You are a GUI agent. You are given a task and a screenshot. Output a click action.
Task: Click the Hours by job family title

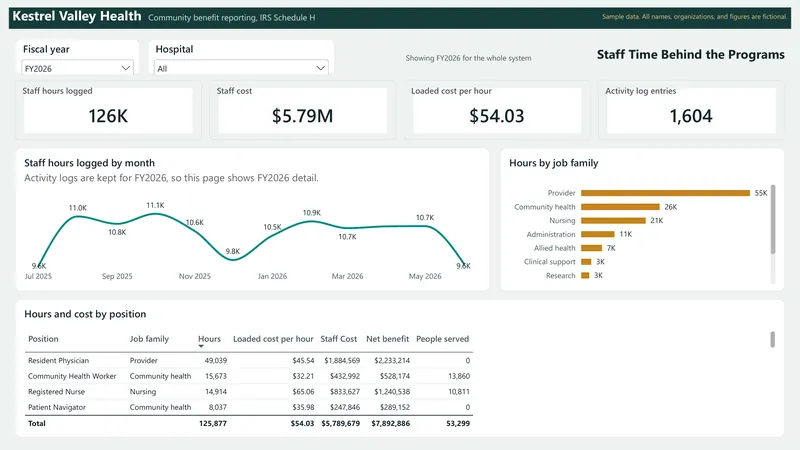pyautogui.click(x=554, y=163)
